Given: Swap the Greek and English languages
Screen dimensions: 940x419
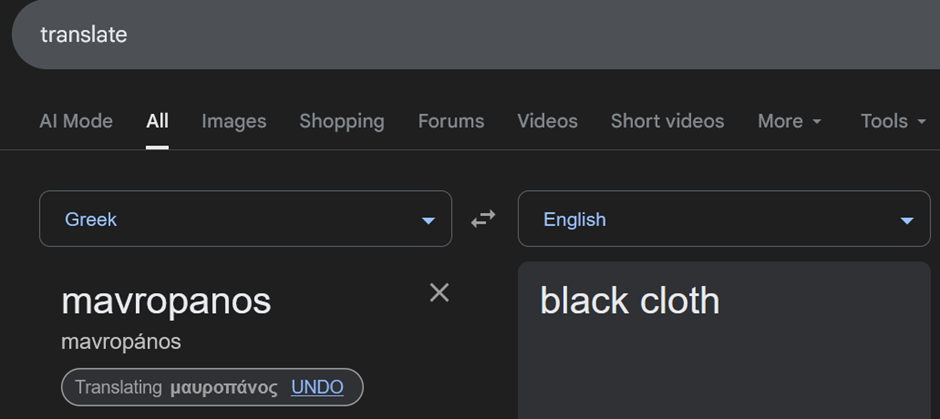Looking at the screenshot, I should click(484, 219).
